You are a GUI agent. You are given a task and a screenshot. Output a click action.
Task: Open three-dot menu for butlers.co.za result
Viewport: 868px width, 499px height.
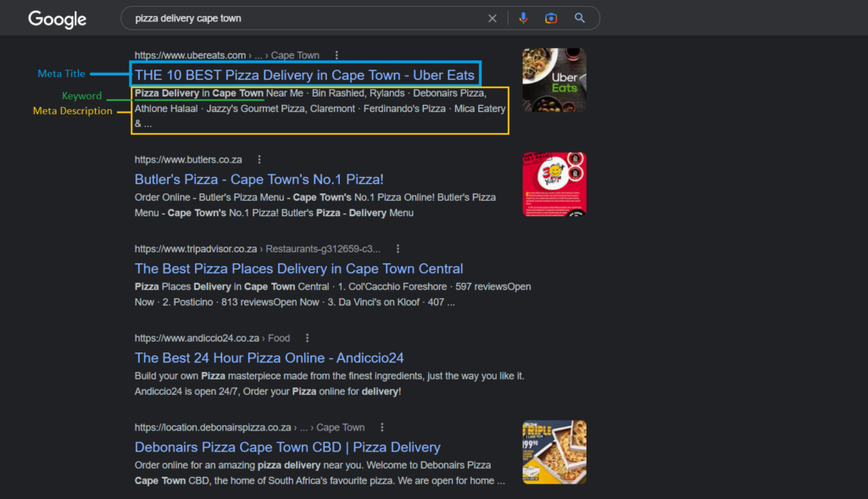(259, 159)
